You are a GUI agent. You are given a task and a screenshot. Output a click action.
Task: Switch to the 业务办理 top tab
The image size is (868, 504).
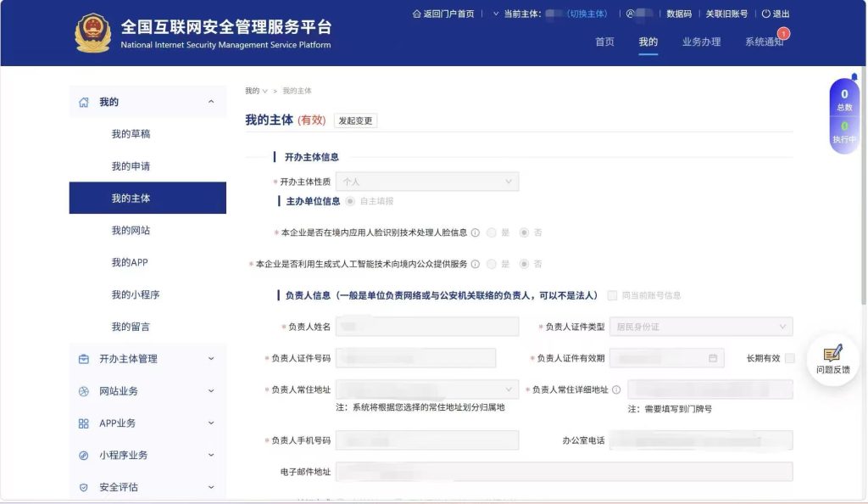701,42
